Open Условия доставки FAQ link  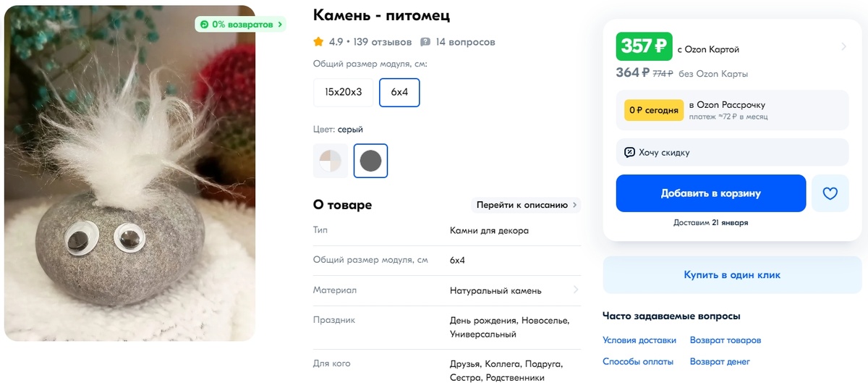pos(639,340)
